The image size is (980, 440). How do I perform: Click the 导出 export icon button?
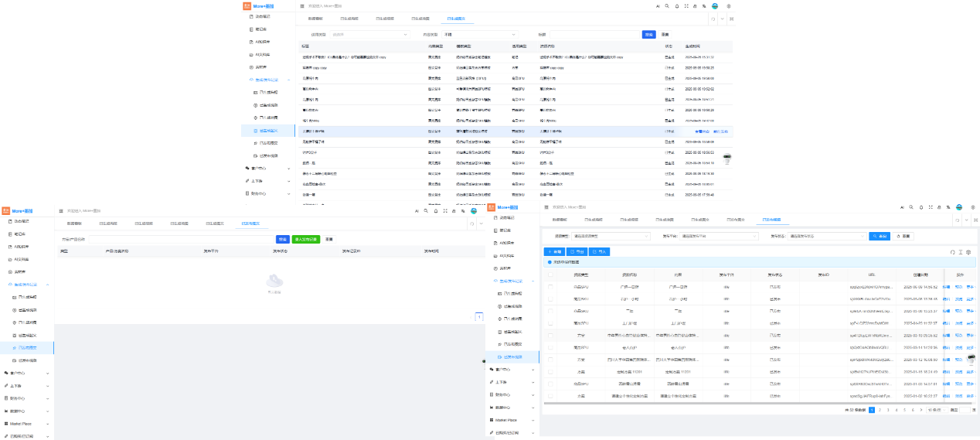577,251
